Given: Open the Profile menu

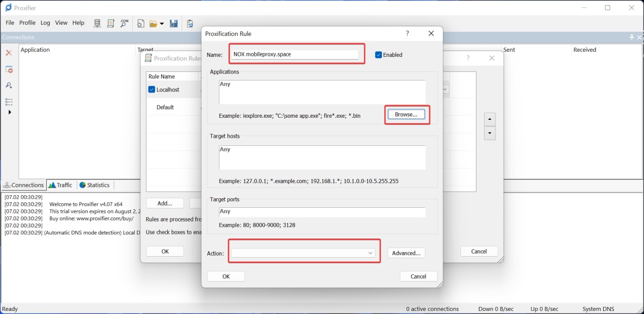Looking at the screenshot, I should coord(27,23).
